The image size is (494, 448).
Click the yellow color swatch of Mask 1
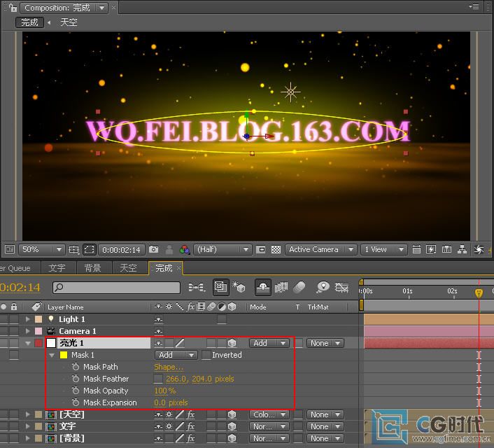click(x=64, y=355)
